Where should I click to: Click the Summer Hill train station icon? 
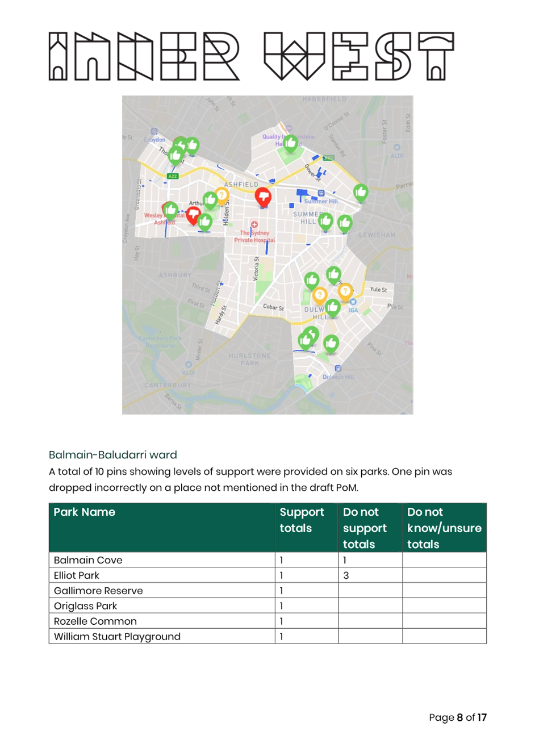(x=321, y=193)
